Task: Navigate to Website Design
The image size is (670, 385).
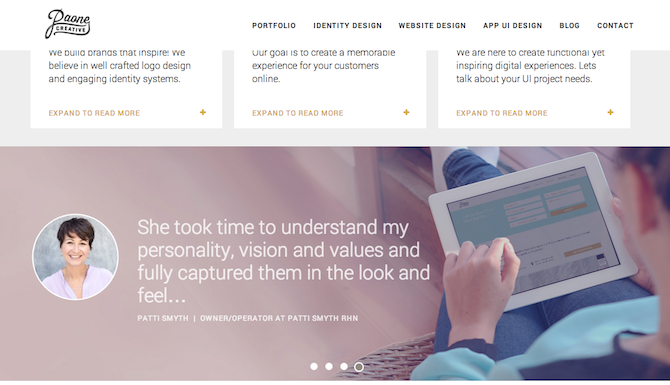Action: [x=432, y=26]
